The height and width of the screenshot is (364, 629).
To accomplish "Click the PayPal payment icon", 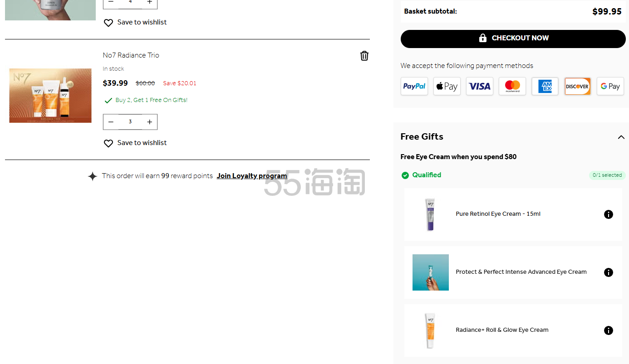I will pos(414,86).
